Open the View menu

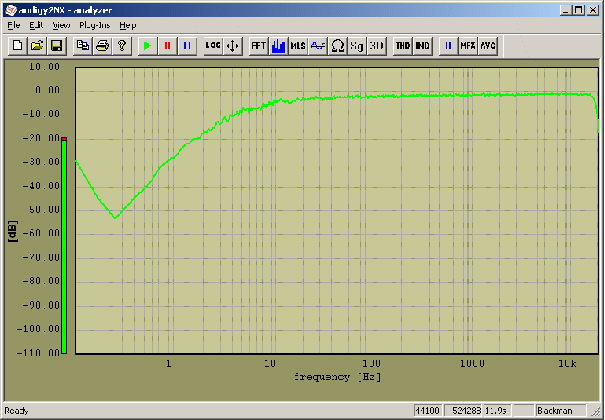(x=61, y=23)
